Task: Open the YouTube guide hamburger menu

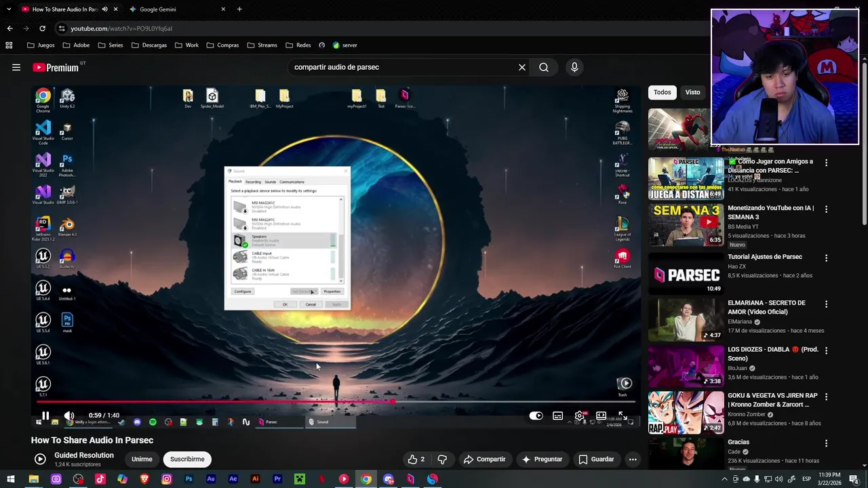Action: 16,67
